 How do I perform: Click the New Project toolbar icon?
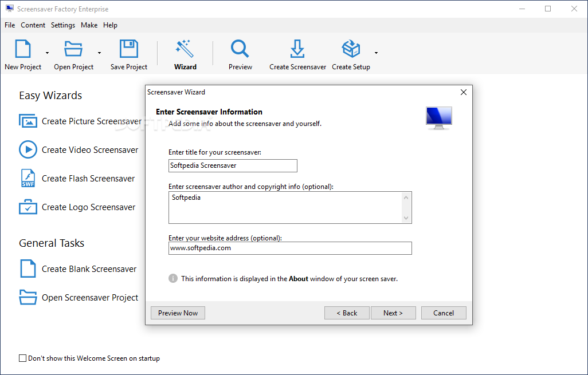23,49
